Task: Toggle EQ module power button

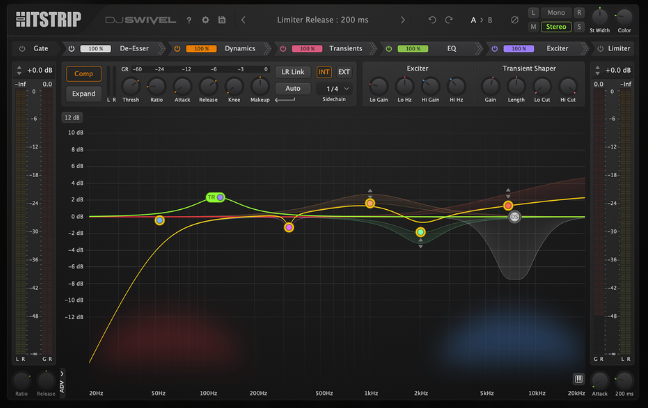Action: coord(389,49)
